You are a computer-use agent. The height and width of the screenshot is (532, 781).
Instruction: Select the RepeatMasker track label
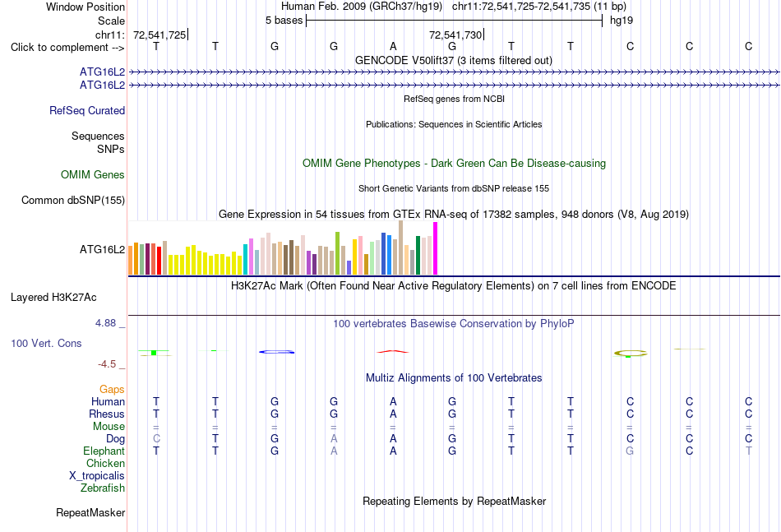pos(90,512)
